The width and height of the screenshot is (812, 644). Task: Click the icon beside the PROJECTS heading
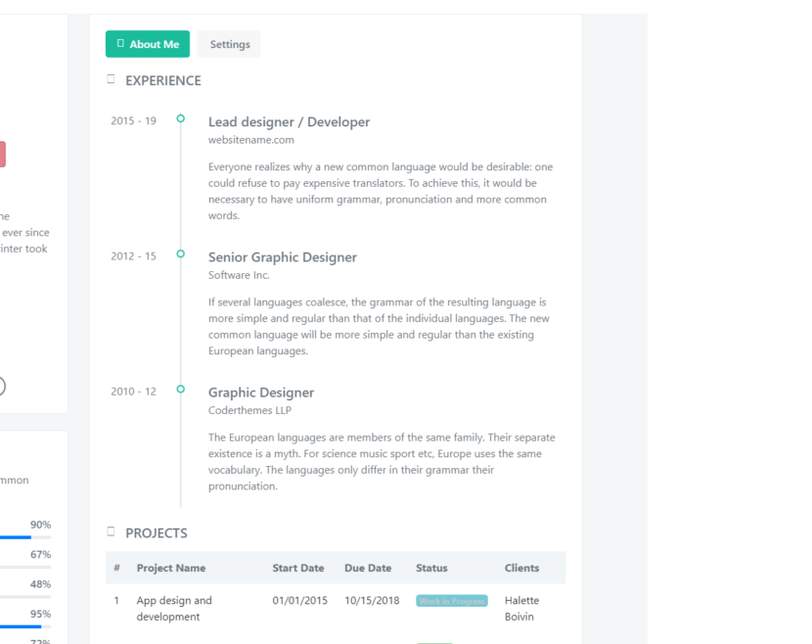point(111,531)
